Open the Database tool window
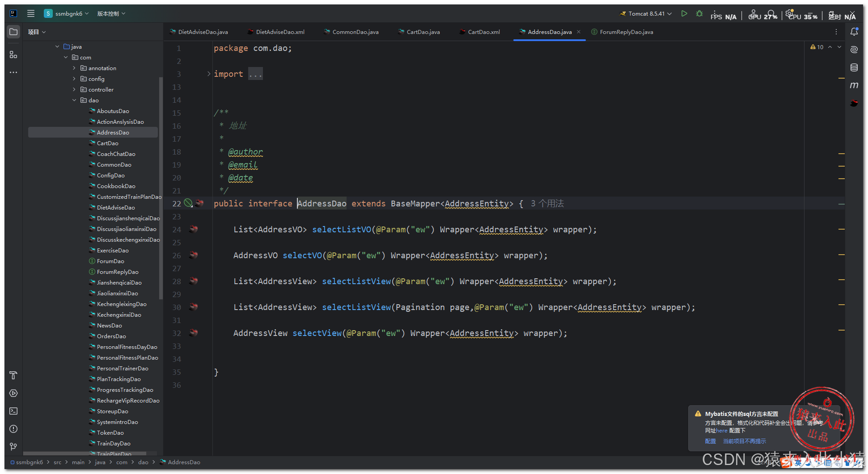This screenshot has height=474, width=868. tap(854, 67)
